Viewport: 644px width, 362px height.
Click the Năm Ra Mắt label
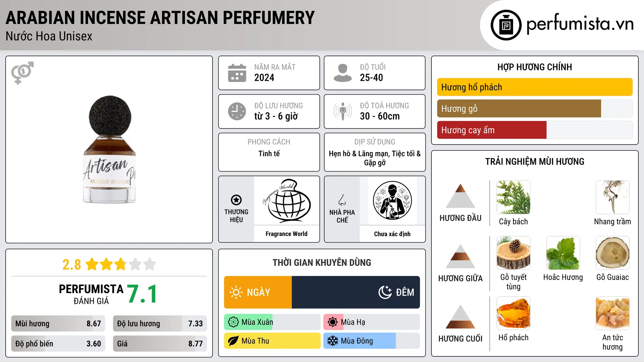click(x=275, y=67)
